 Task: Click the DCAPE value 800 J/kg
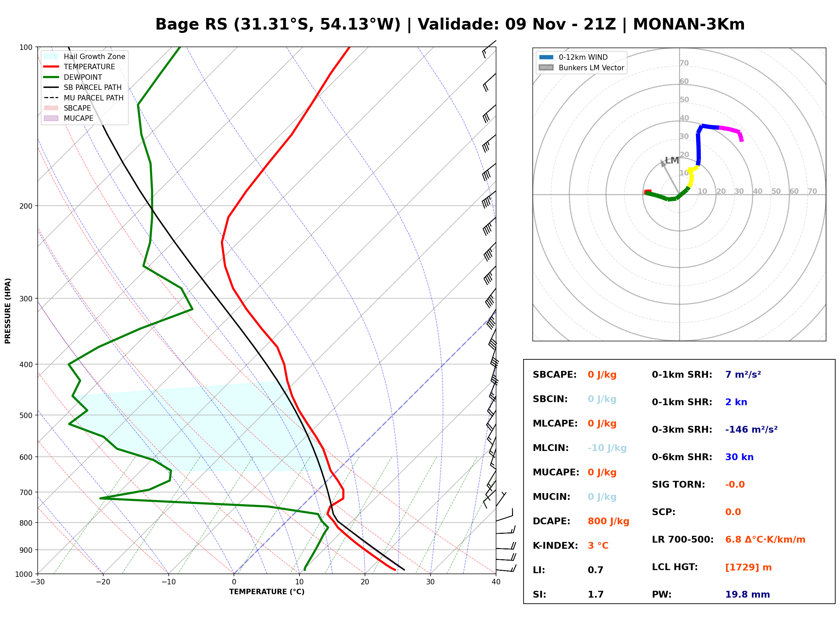(x=608, y=521)
